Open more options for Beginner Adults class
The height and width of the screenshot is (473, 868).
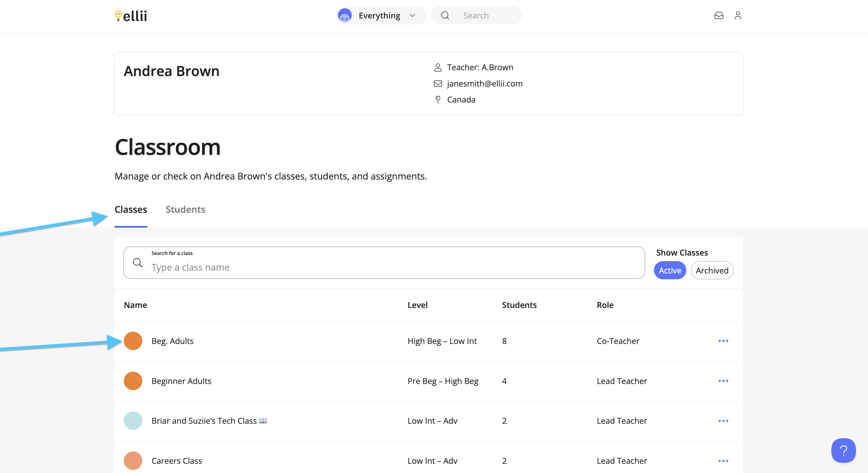point(723,381)
